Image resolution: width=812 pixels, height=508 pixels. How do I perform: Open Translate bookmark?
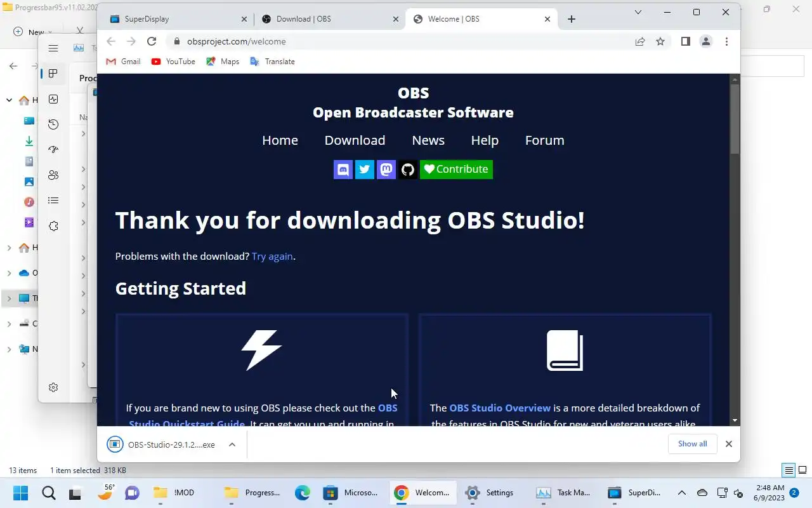pos(273,62)
